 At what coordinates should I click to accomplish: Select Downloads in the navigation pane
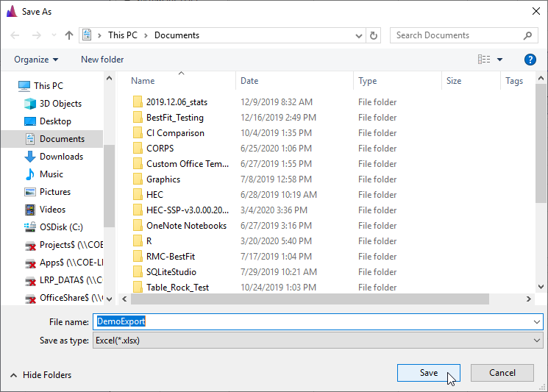tap(54, 157)
